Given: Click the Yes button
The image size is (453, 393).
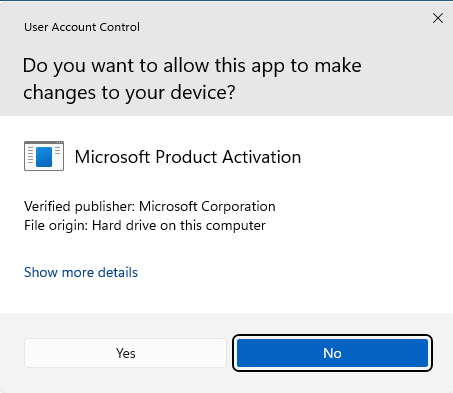Looking at the screenshot, I should point(125,353).
